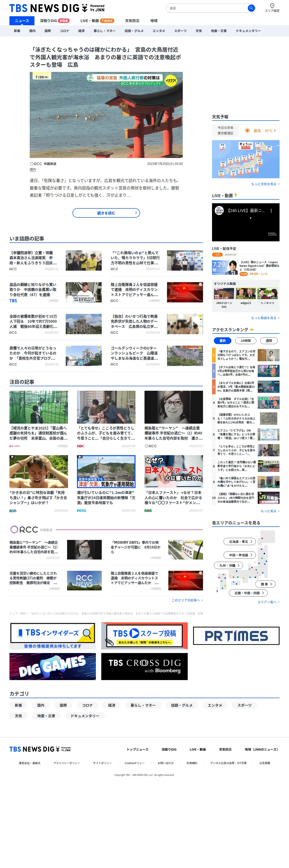Switch to the ニュース main tab
Viewport: 289px width, 868px height.
click(x=22, y=21)
